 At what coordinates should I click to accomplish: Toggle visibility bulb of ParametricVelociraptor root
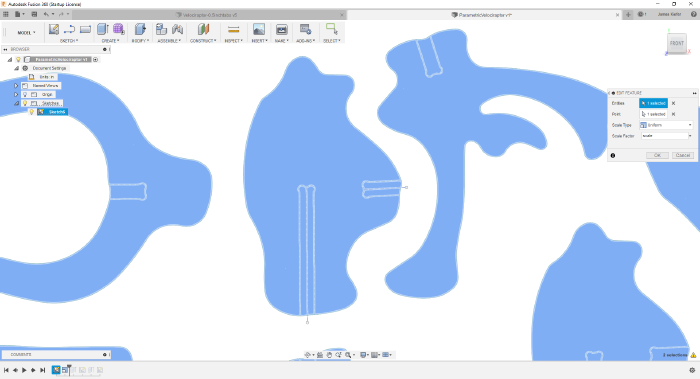18,59
